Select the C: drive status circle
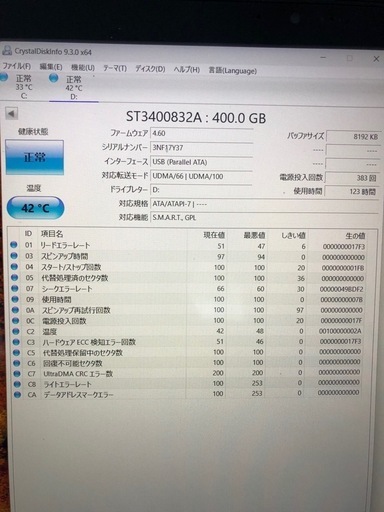This screenshot has width=384, height=512. pos(4,78)
